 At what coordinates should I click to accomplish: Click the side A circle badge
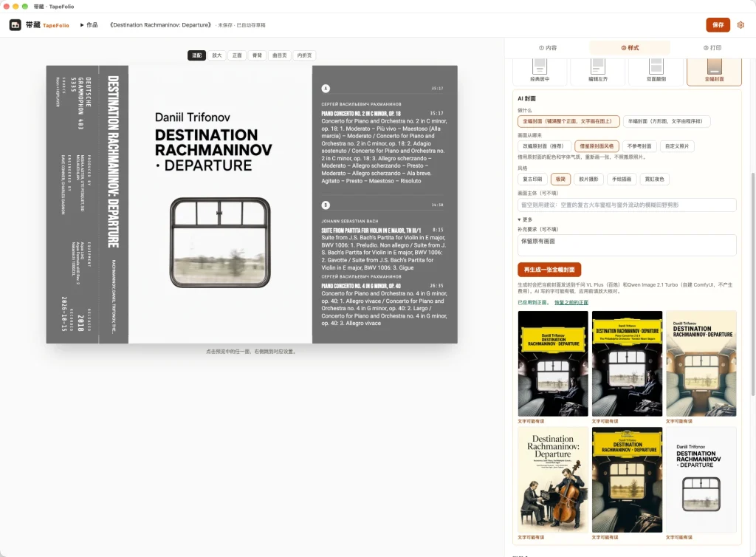click(326, 88)
